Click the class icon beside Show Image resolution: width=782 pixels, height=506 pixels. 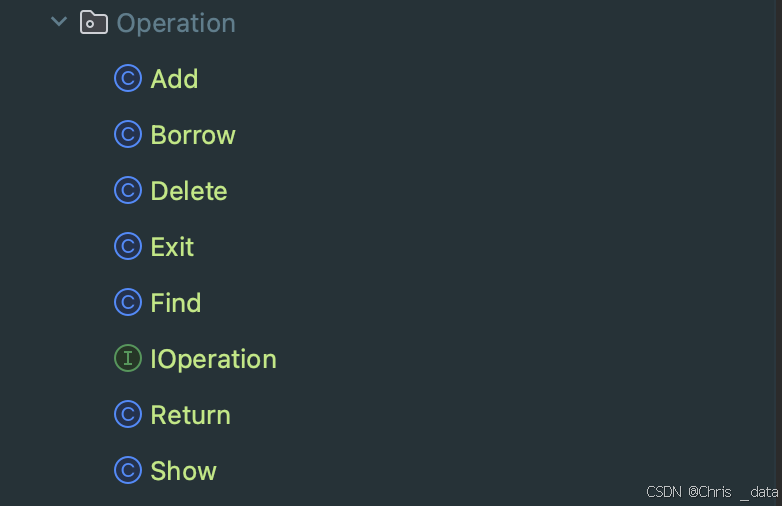pos(128,470)
